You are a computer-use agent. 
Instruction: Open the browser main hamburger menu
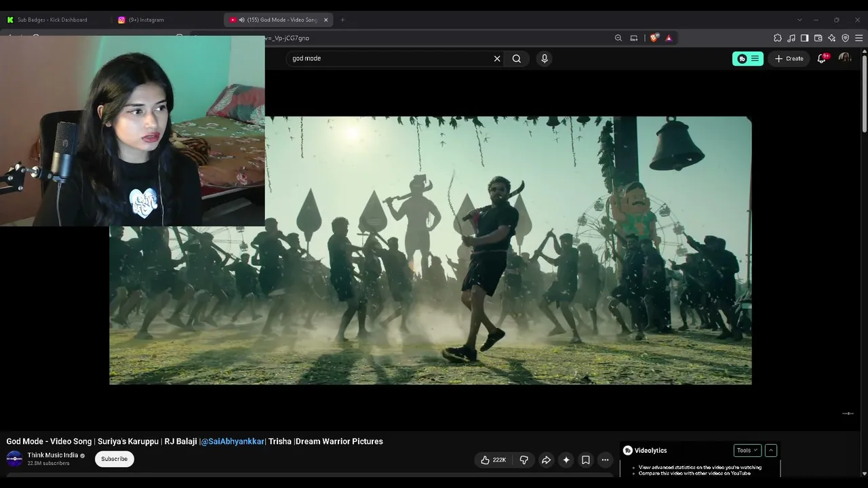click(x=859, y=38)
